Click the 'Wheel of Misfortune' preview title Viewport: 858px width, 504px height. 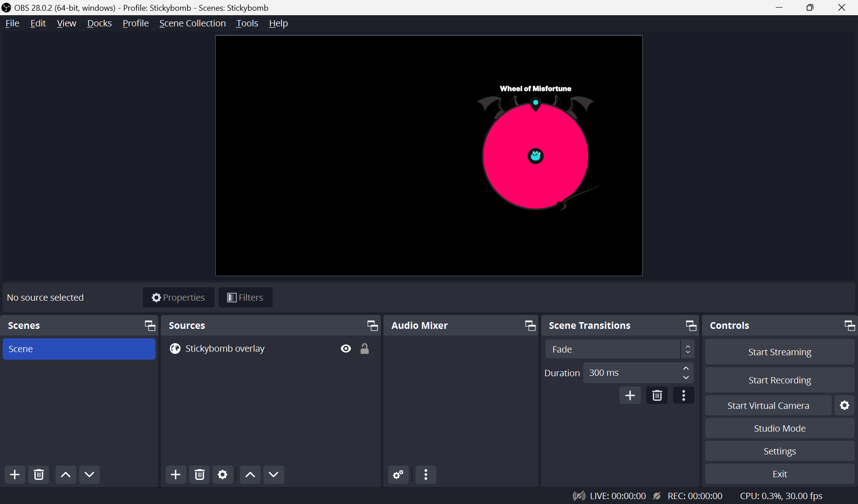click(535, 88)
